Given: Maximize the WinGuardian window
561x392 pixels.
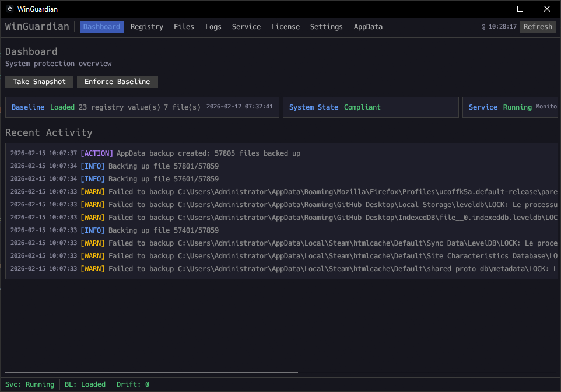Looking at the screenshot, I should 520,9.
